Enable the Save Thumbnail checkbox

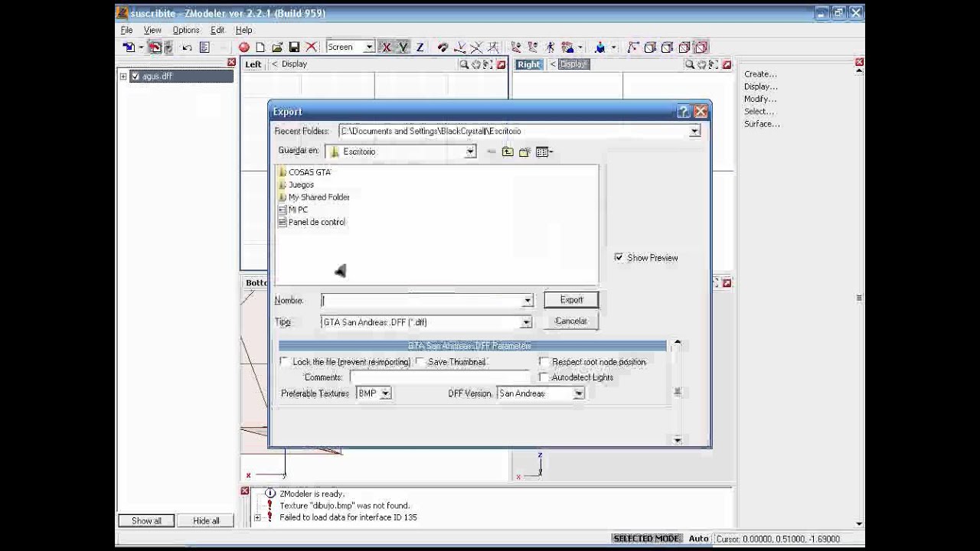[420, 361]
